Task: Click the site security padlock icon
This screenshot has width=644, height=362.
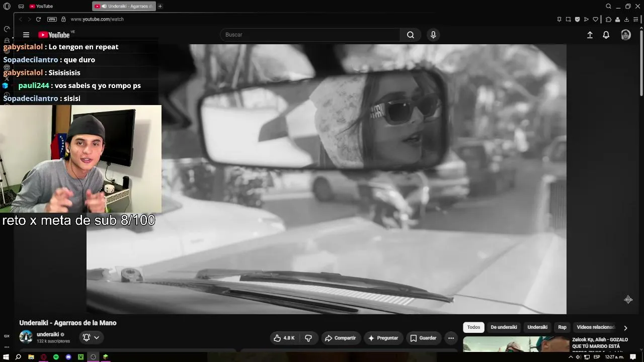Action: [63, 19]
